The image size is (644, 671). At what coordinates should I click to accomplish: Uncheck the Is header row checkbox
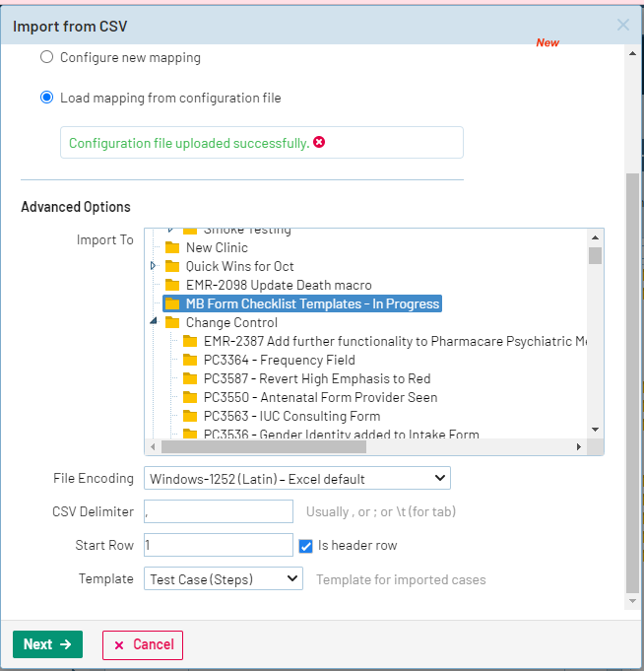pos(305,546)
